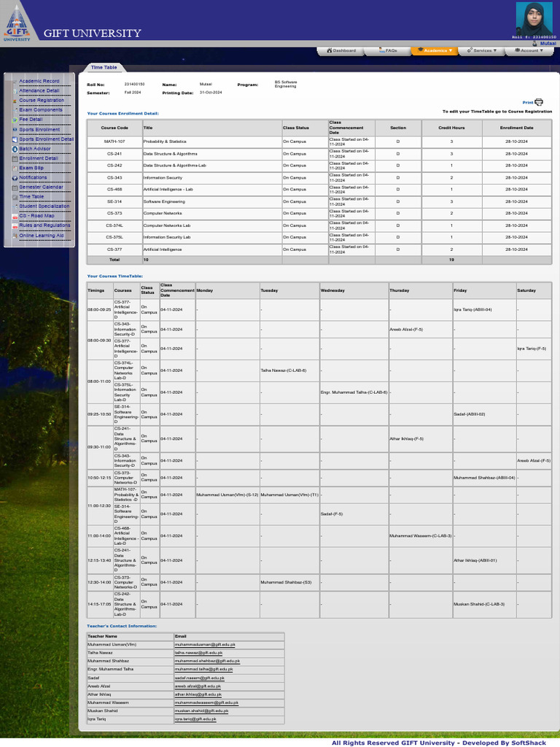The height and width of the screenshot is (747, 560).
Task: Click 'Iqra Tariq-(ABIII-04)' Friday cell
Action: (x=484, y=309)
